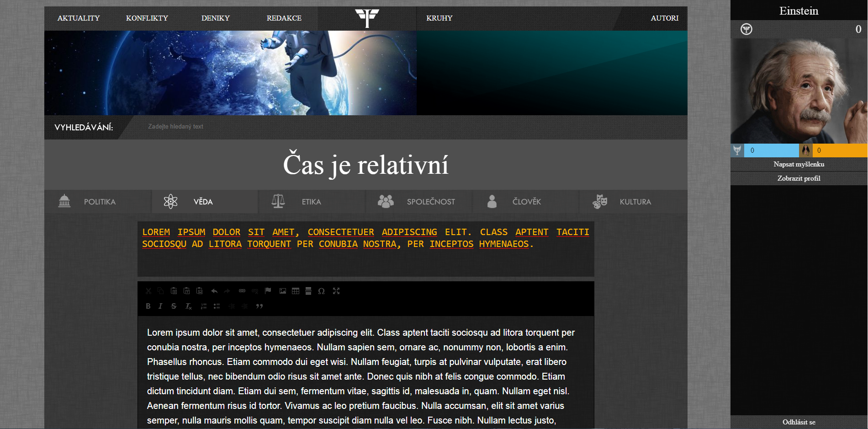This screenshot has width=868, height=429.
Task: Select the VĚDA category tab
Action: (x=203, y=202)
